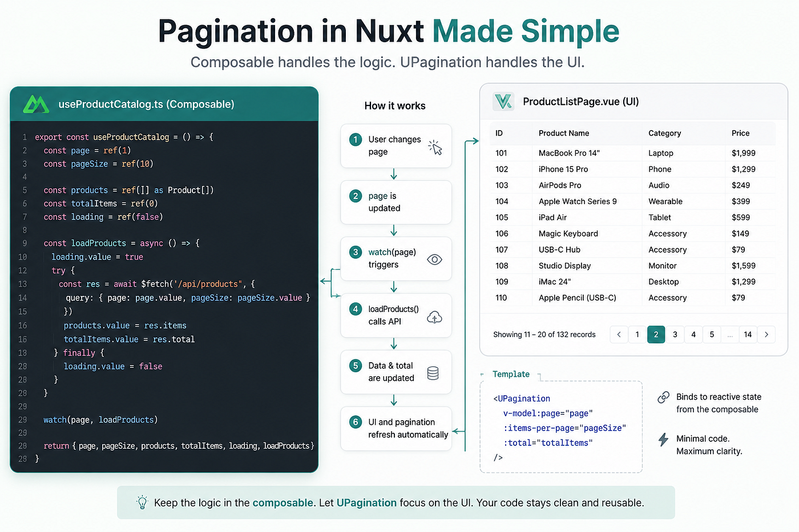Click the 'iMac 24"' product cell
The height and width of the screenshot is (532, 799).
(555, 282)
